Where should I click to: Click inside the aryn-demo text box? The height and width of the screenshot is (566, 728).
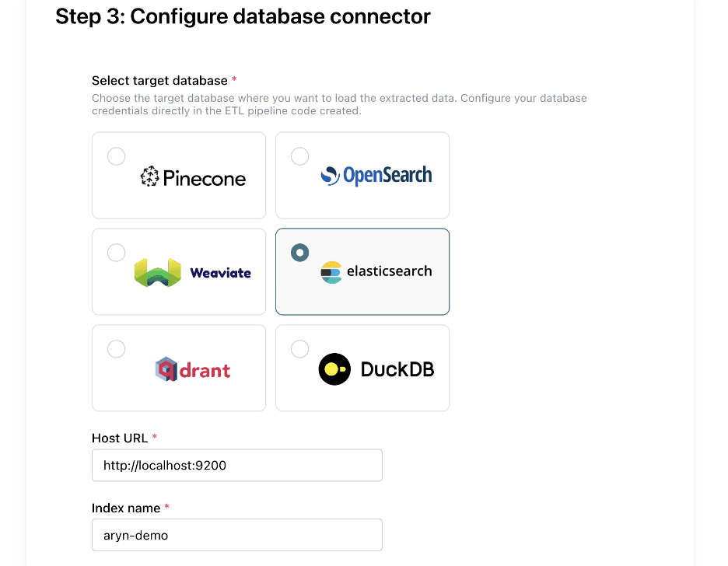237,535
